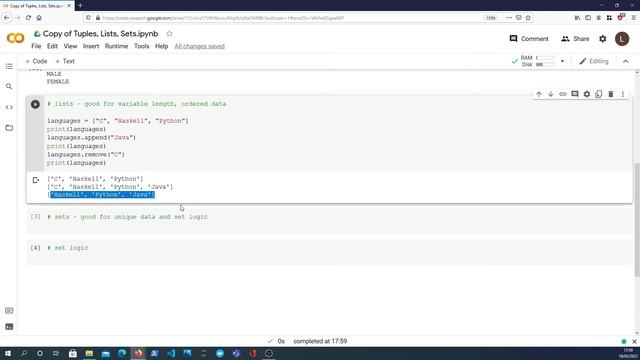This screenshot has height=360, width=640.
Task: Open a new browser tab
Action: point(80,6)
